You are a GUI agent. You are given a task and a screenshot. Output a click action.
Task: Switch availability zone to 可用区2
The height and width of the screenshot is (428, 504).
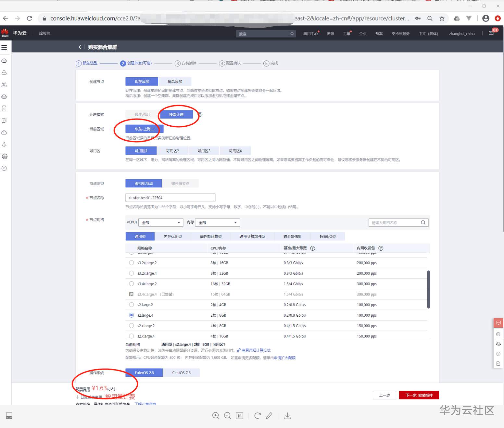[172, 151]
